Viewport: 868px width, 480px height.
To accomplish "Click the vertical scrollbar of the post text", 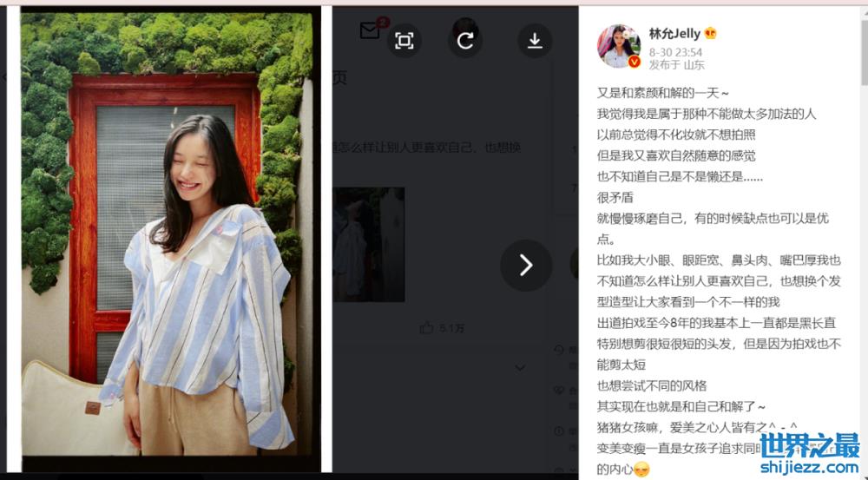I will pos(864,45).
